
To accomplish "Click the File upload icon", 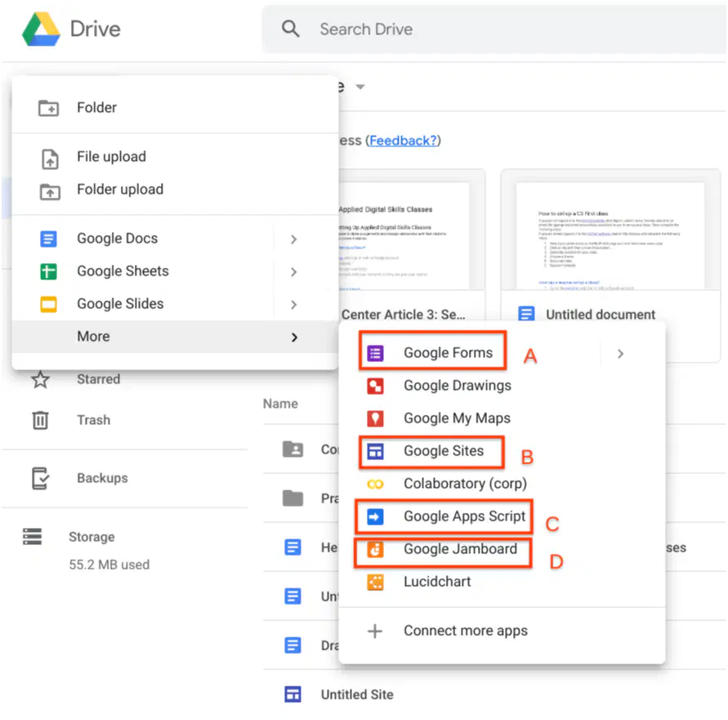I will point(50,159).
